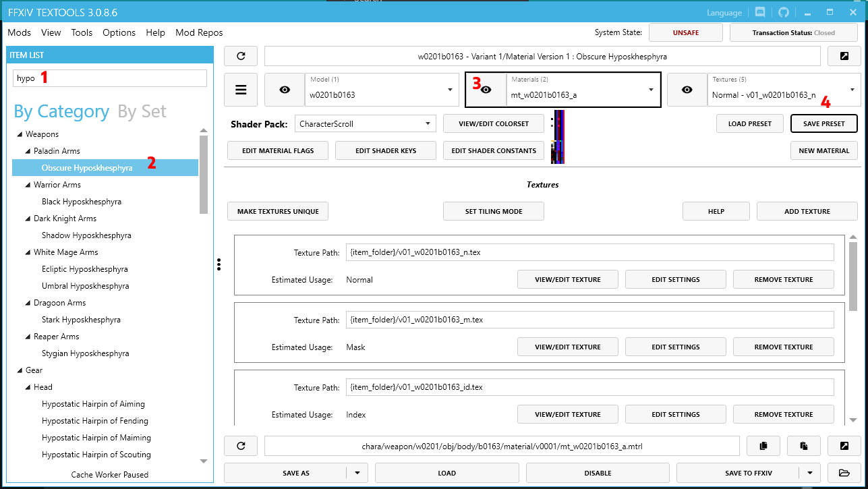868x489 pixels.
Task: Toggle Textures visibility eye button
Action: [687, 90]
